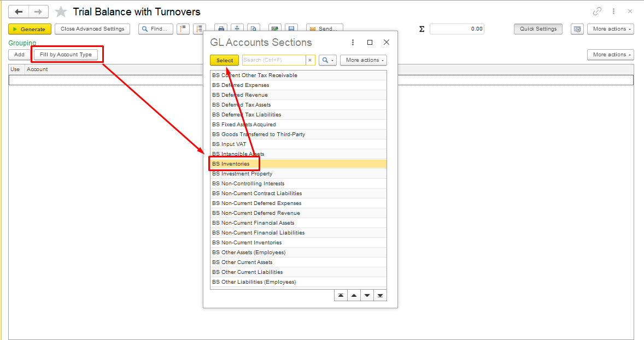Screen dimensions: 644x340
Task: Click the report settings icon beside Quick Settings
Action: pyautogui.click(x=577, y=29)
